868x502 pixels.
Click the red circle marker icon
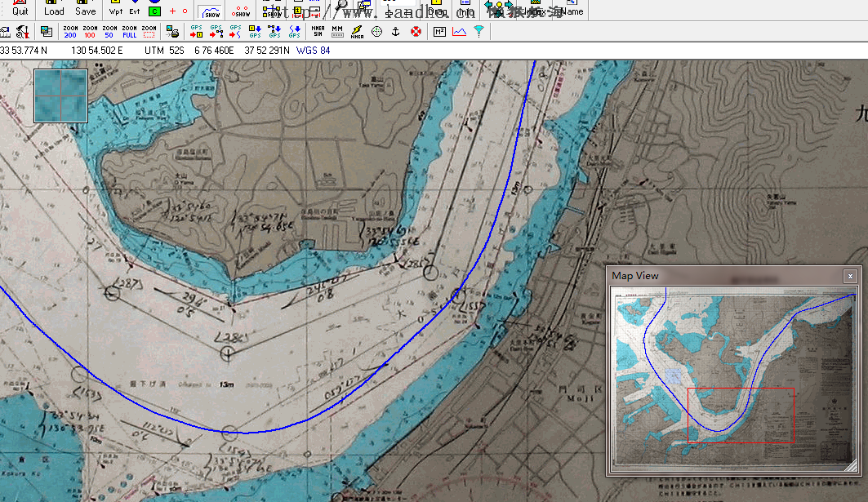[x=185, y=11]
